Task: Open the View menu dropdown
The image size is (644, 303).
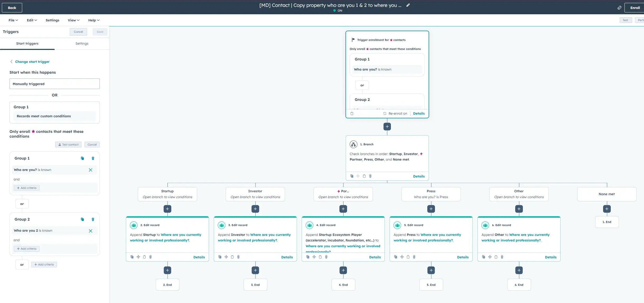Action: coord(73,20)
